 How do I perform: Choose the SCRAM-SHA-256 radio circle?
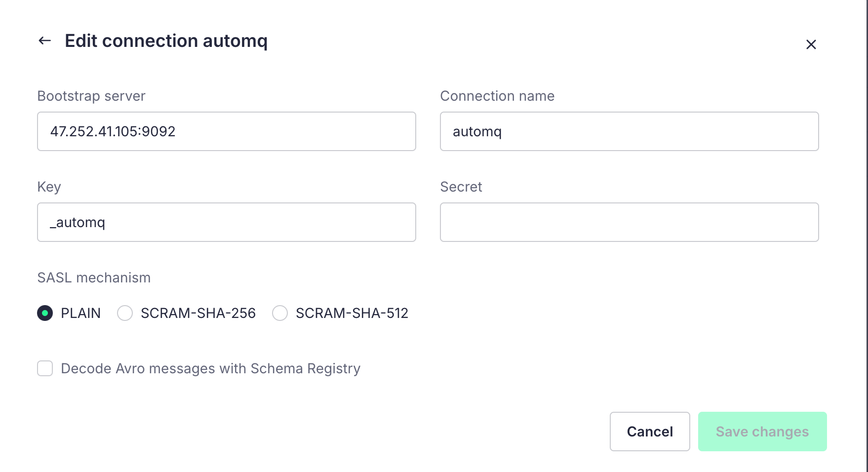coord(125,313)
